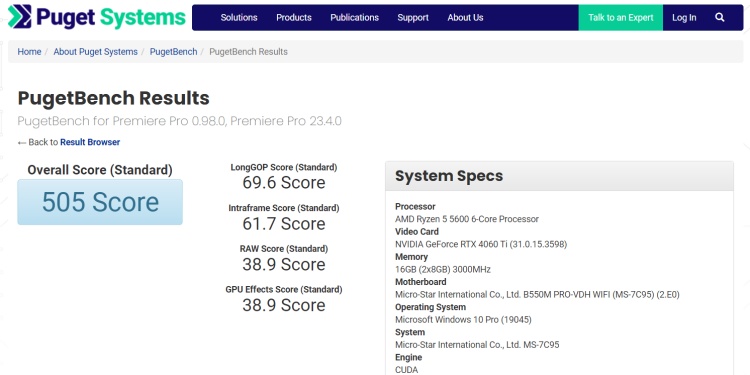Click the CUDA engine value
The height and width of the screenshot is (375, 750).
(x=407, y=370)
